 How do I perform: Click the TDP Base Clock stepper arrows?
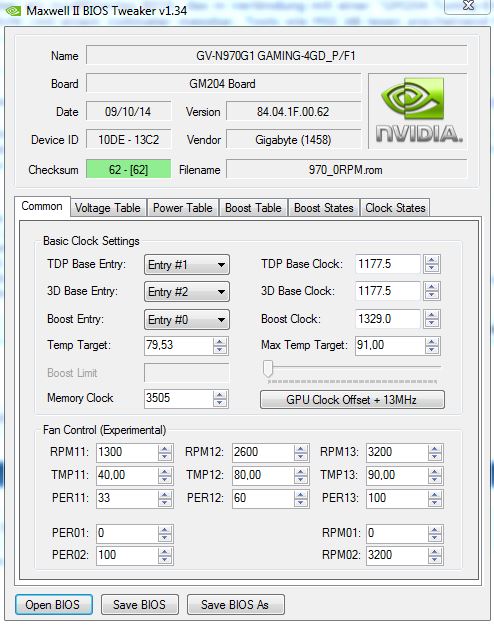pos(432,264)
